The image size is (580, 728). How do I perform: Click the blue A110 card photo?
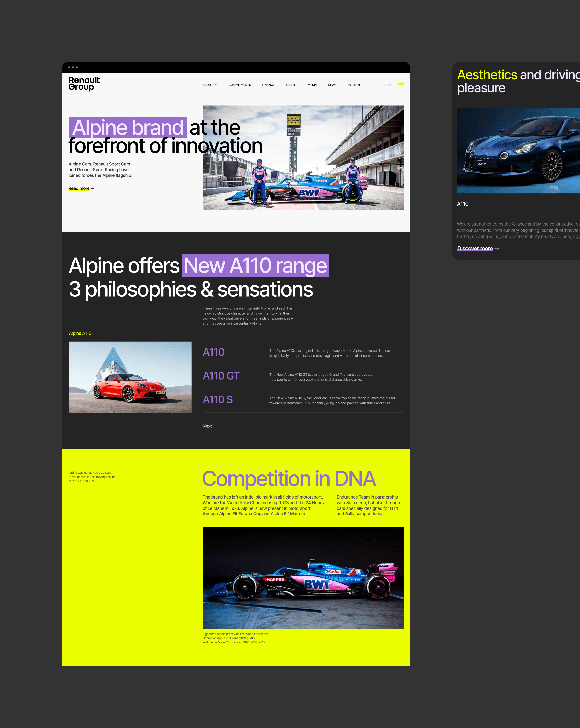pyautogui.click(x=518, y=151)
